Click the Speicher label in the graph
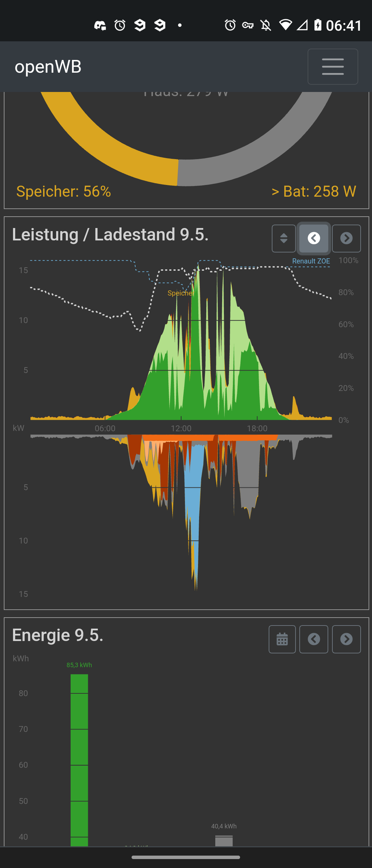372x868 pixels. 180,293
